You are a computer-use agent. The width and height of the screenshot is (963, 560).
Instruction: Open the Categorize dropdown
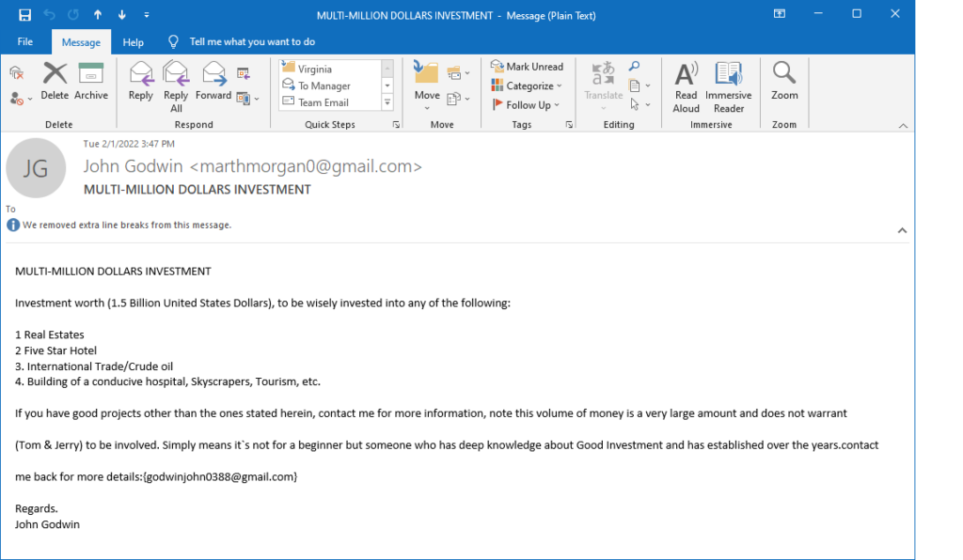click(x=528, y=86)
